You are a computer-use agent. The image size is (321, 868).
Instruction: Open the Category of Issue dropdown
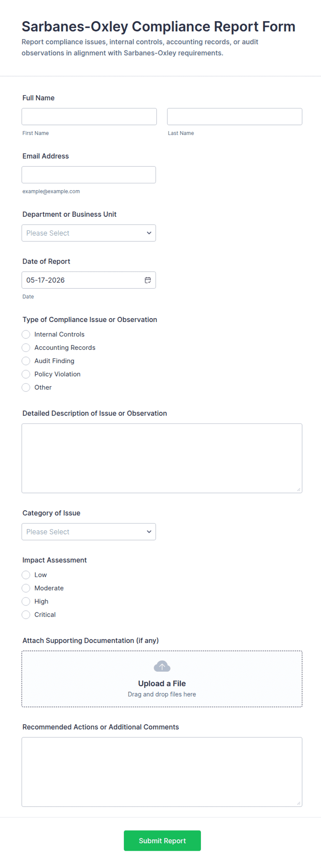click(89, 532)
